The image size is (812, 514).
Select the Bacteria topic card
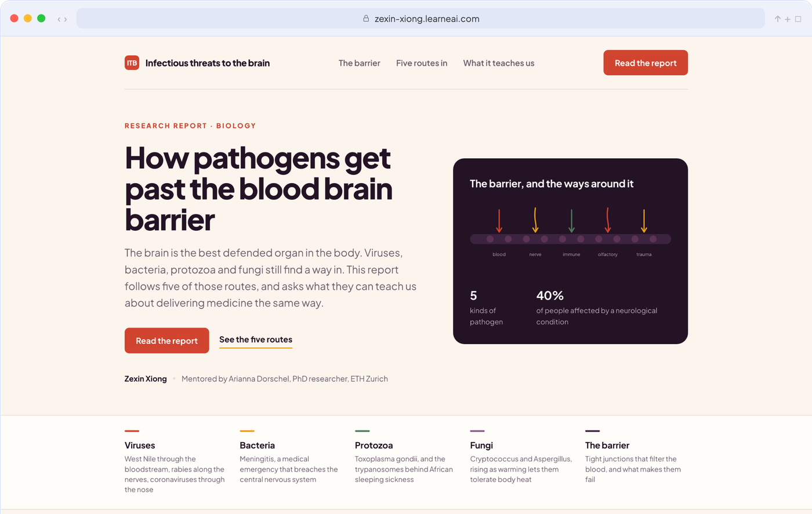coord(290,457)
